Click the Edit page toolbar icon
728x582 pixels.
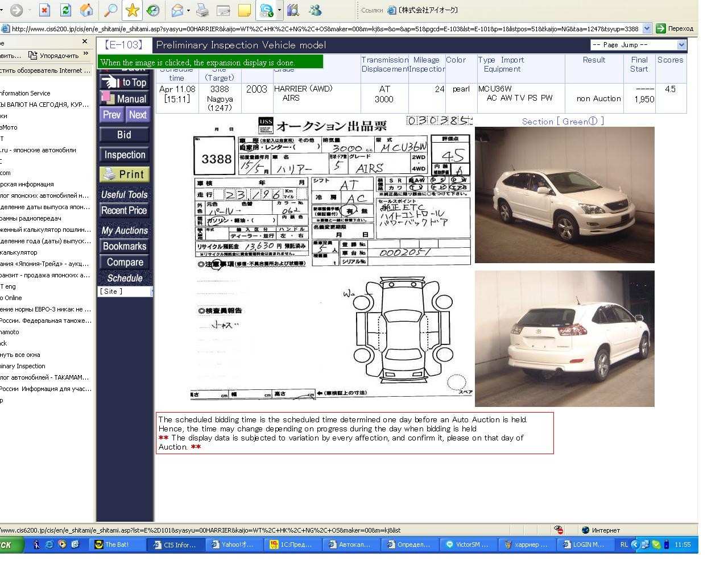coord(224,10)
